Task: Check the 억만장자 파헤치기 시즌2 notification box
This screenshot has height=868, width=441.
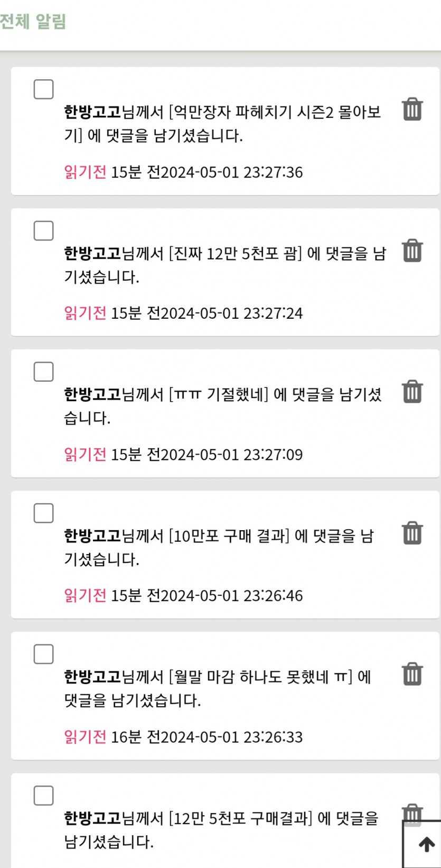Action: 43,89
